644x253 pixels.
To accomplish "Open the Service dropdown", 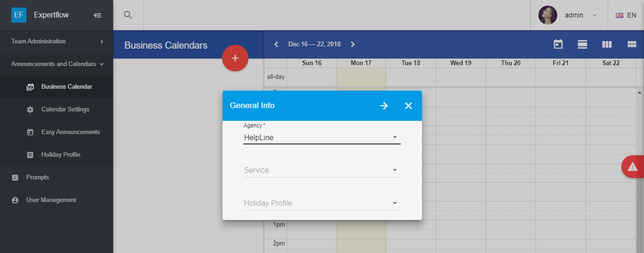I will tap(322, 170).
